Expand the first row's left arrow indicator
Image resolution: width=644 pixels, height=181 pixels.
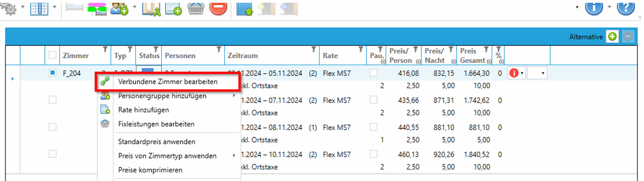click(13, 79)
